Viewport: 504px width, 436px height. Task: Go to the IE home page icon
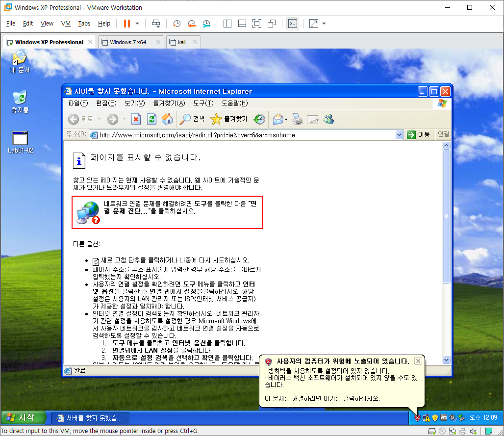pos(167,119)
